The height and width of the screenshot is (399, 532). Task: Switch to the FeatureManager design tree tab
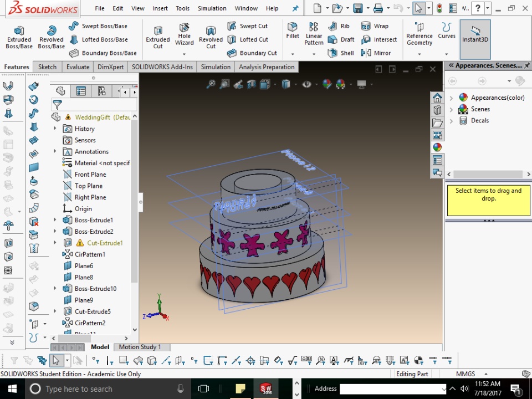pos(61,91)
